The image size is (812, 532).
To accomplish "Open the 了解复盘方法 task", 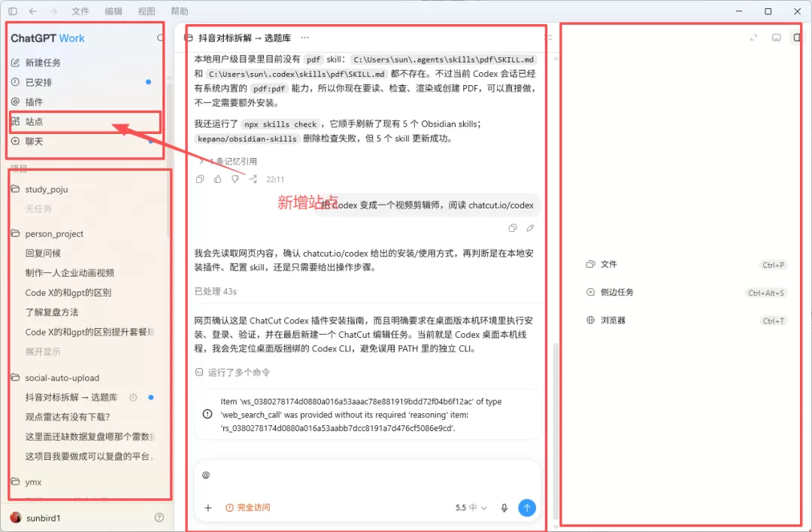I will click(x=52, y=312).
